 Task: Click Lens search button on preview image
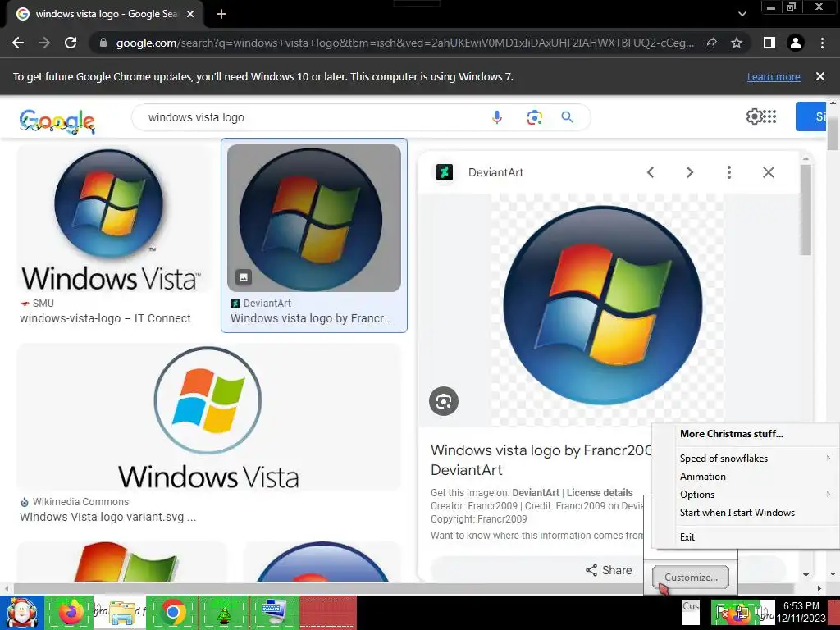click(x=444, y=401)
